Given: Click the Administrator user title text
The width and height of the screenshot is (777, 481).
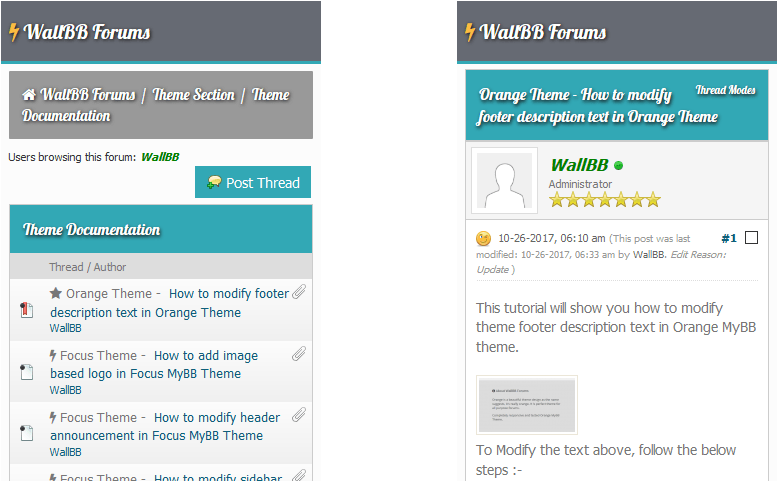Looking at the screenshot, I should [x=580, y=184].
